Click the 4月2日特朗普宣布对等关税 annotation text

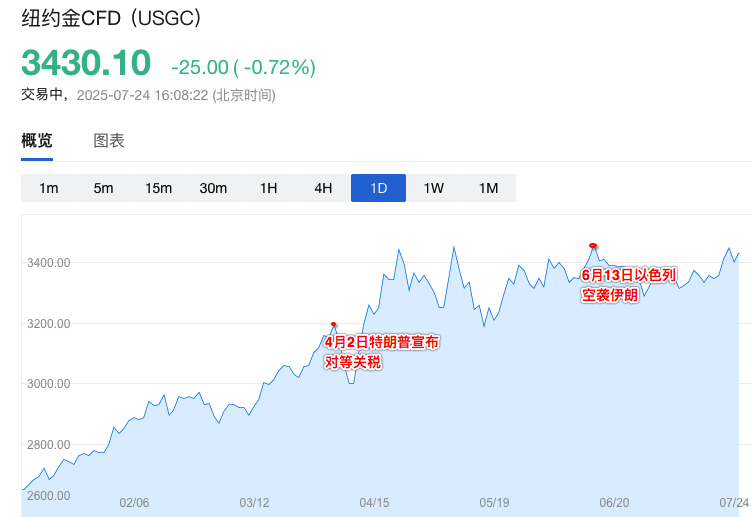tap(381, 352)
